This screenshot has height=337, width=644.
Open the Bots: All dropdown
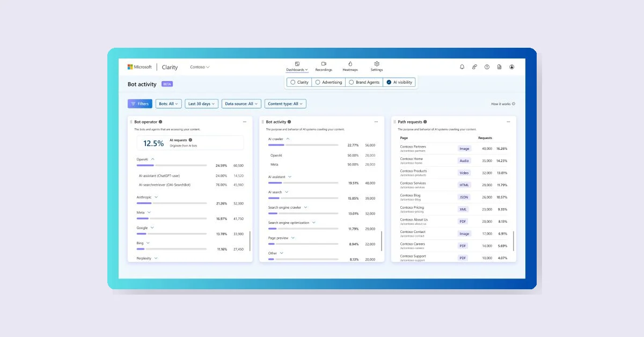(168, 103)
